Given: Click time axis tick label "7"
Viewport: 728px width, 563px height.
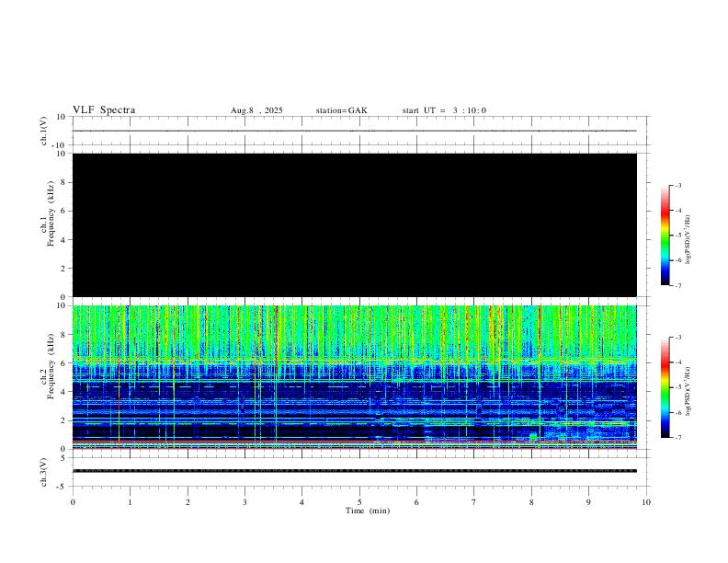Looking at the screenshot, I should click(474, 502).
